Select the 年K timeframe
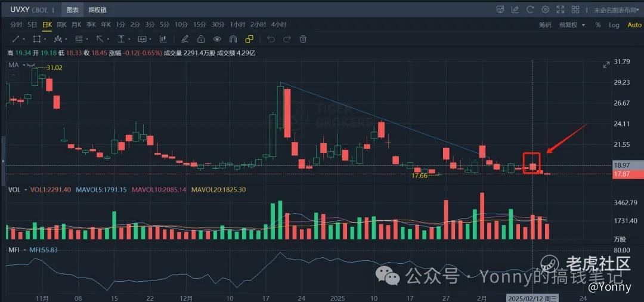Image resolution: width=644 pixels, height=302 pixels. 106,24
